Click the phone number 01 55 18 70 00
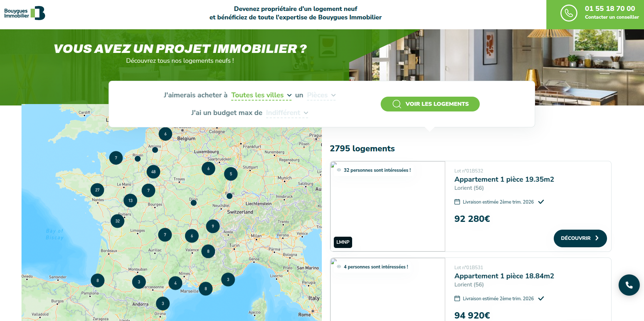 click(610, 8)
